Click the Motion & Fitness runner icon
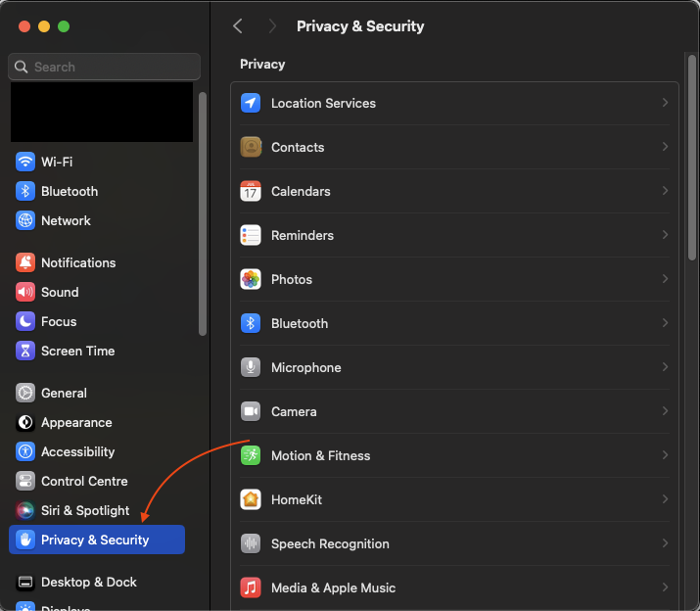700x611 pixels. (x=251, y=455)
